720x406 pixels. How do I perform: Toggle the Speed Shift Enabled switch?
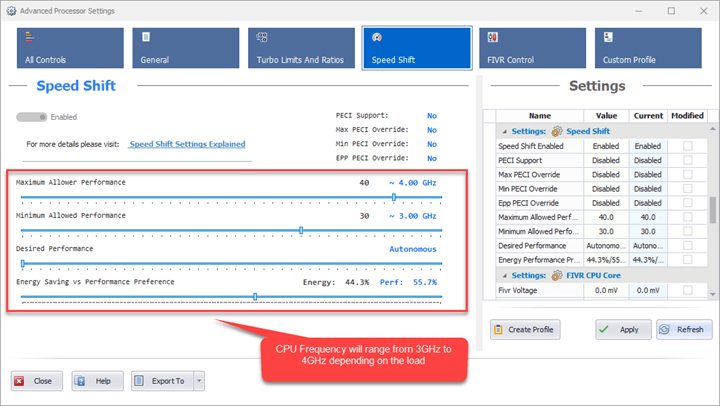click(32, 117)
